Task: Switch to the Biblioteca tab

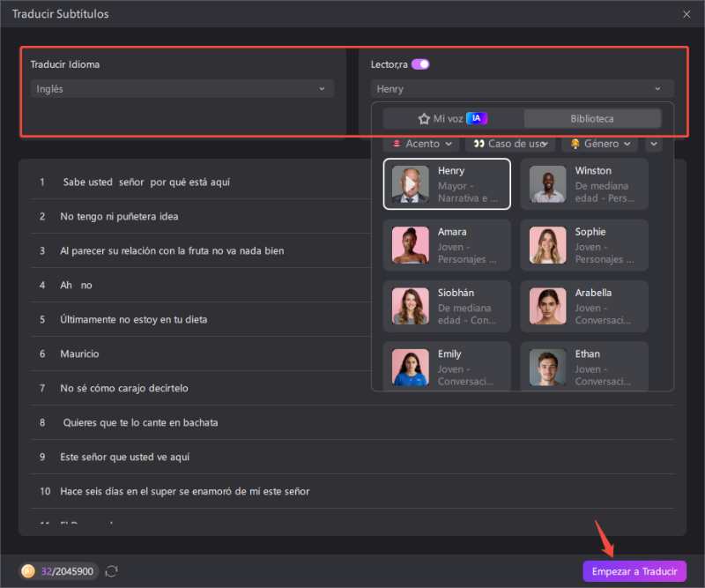Action: (x=591, y=118)
